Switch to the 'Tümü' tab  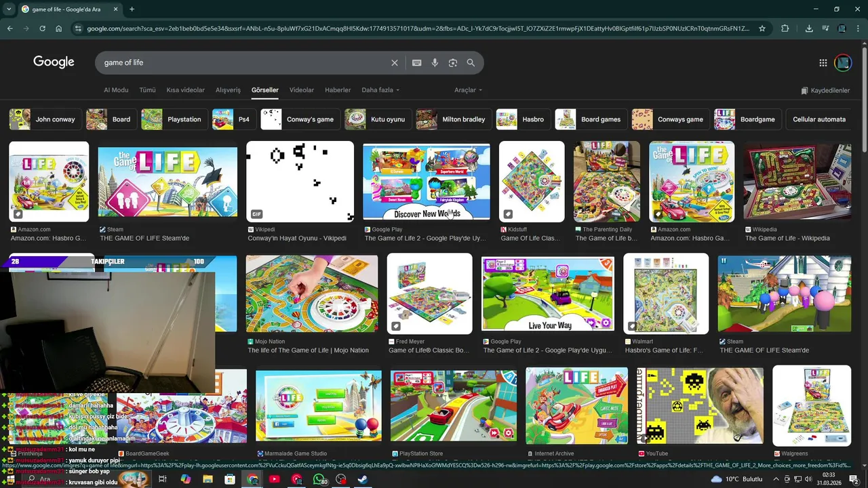coord(147,90)
